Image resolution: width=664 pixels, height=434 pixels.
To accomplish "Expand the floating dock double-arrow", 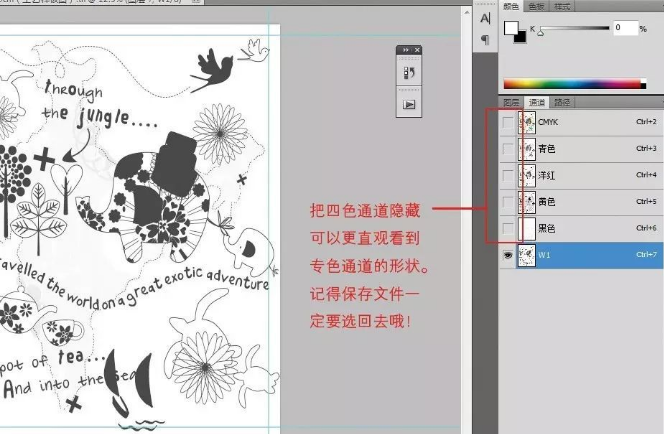I will tap(406, 50).
